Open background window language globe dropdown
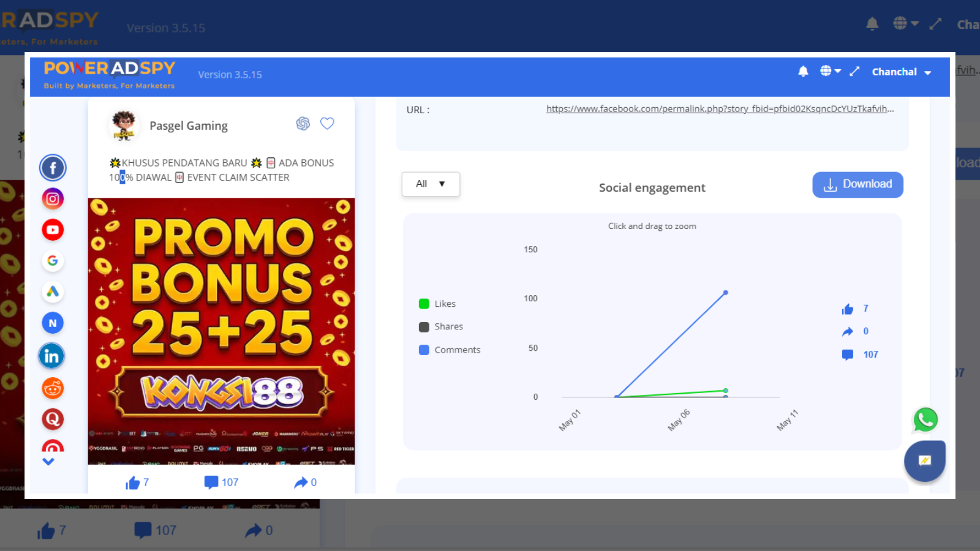 click(906, 23)
